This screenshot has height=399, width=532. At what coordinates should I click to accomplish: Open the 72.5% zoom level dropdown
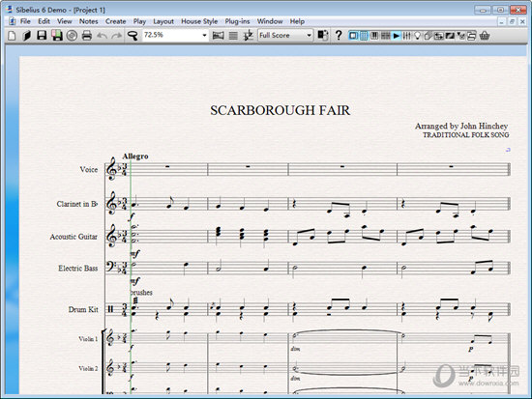tap(204, 35)
